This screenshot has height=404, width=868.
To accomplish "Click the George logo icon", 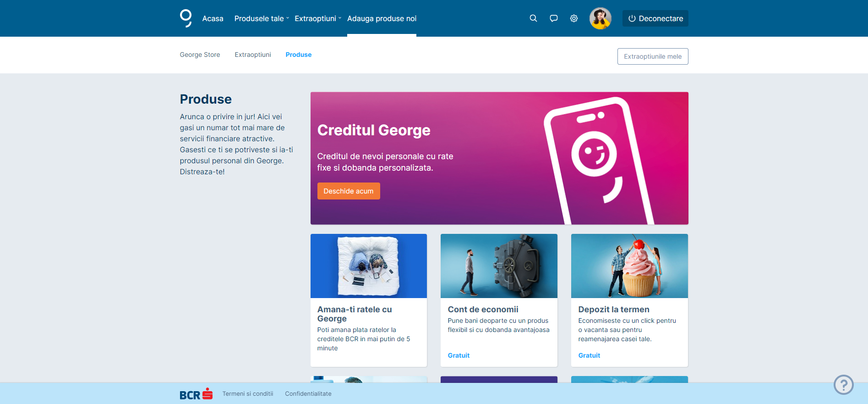I will (186, 18).
